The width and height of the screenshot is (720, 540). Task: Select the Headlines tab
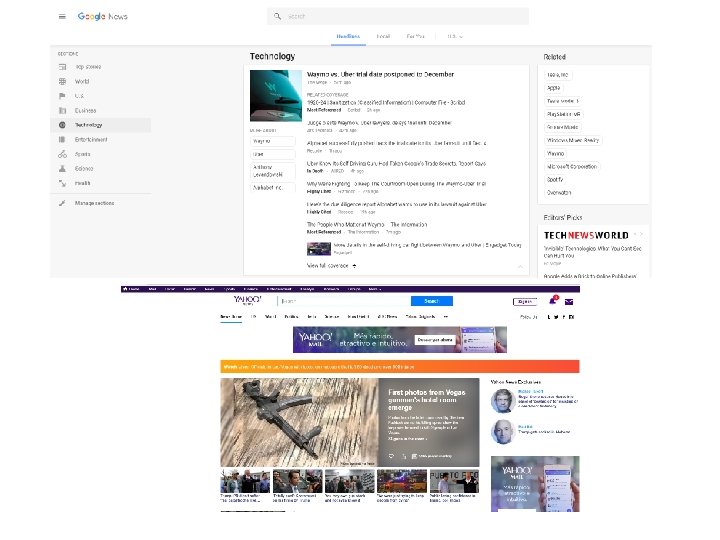[x=348, y=36]
